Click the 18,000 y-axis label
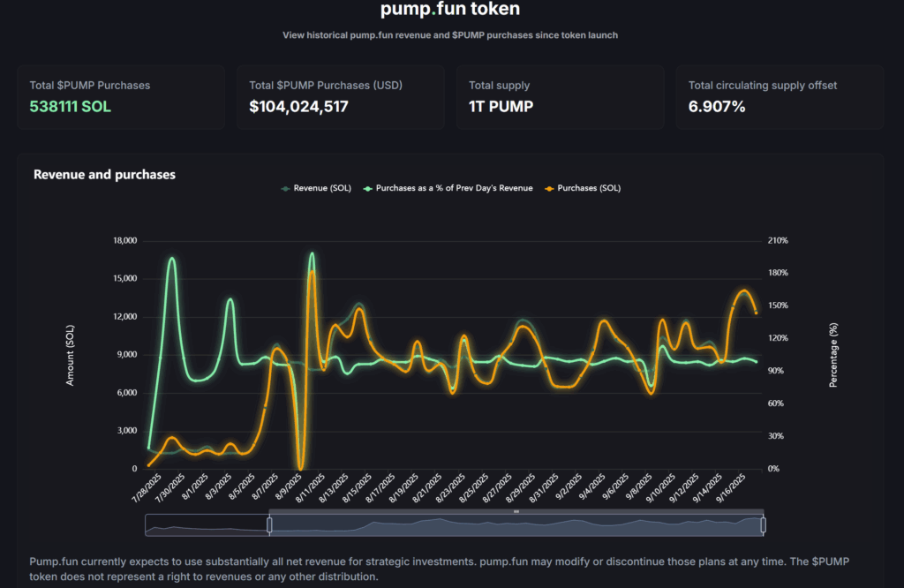Screen dimensions: 904x588 coord(125,240)
